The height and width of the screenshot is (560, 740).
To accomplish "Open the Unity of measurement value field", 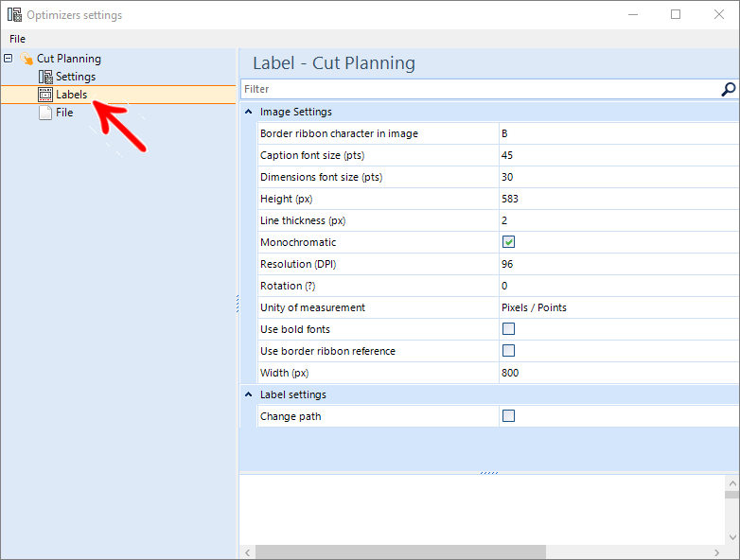I will click(619, 307).
